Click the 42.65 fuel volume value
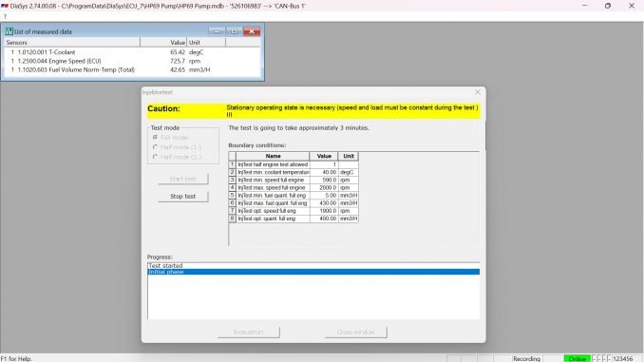 coord(178,70)
